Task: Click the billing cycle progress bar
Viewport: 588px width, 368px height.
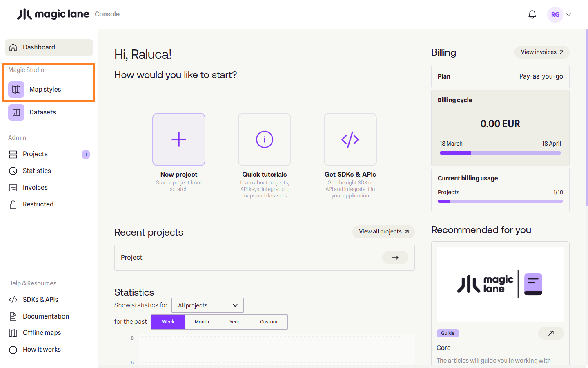Action: pyautogui.click(x=500, y=153)
